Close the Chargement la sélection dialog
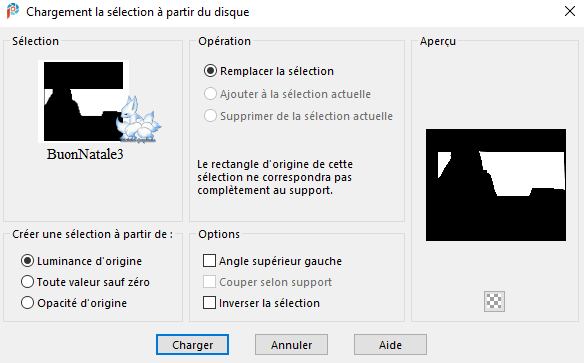The height and width of the screenshot is (363, 584). (570, 11)
